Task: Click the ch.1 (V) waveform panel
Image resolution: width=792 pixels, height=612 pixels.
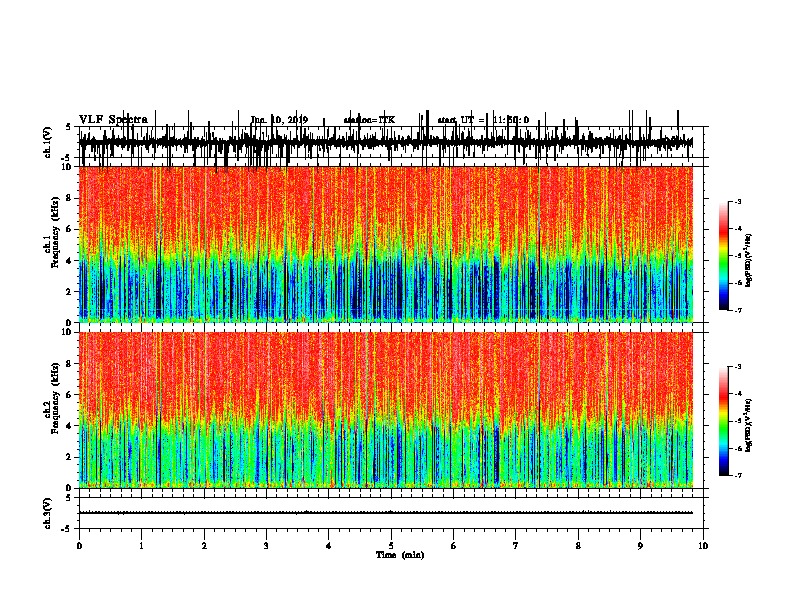Action: tap(391, 142)
